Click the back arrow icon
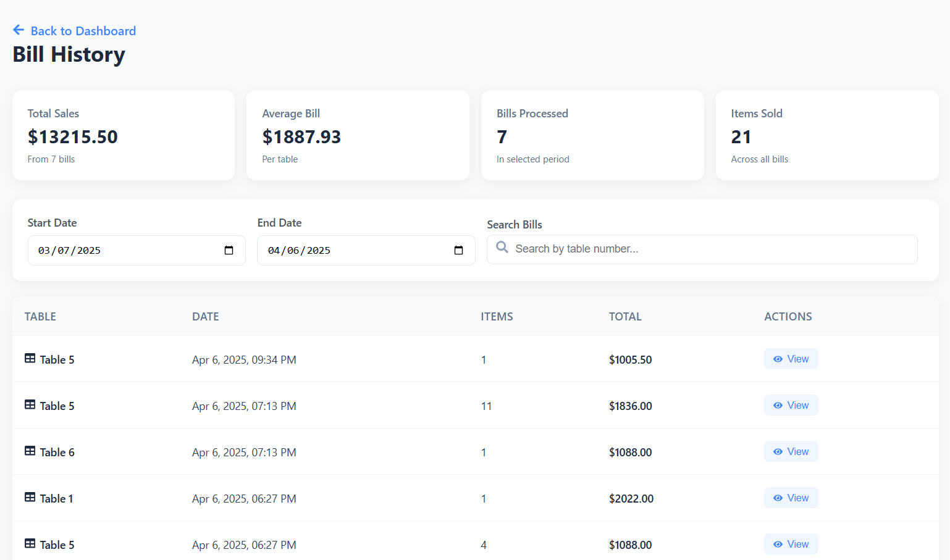The image size is (950, 560). click(19, 30)
